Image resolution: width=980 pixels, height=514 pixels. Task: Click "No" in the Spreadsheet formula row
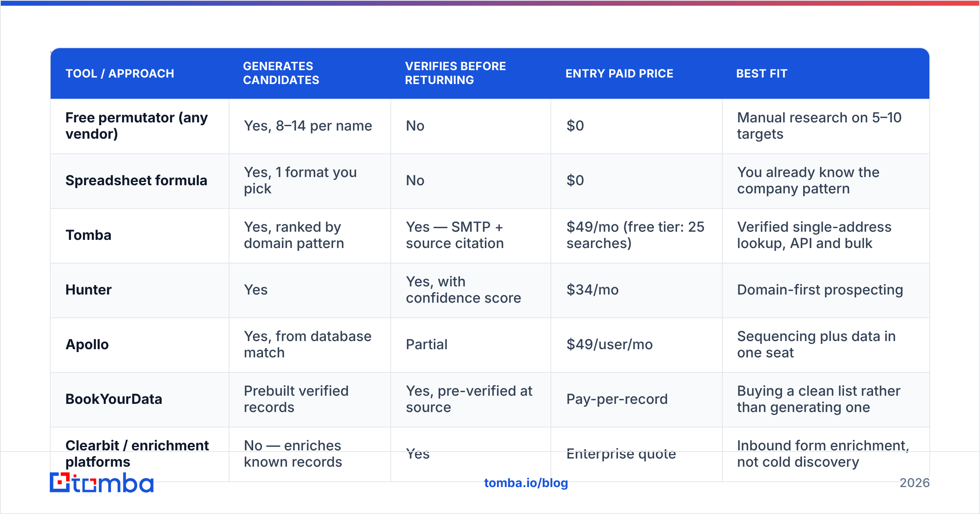click(415, 180)
